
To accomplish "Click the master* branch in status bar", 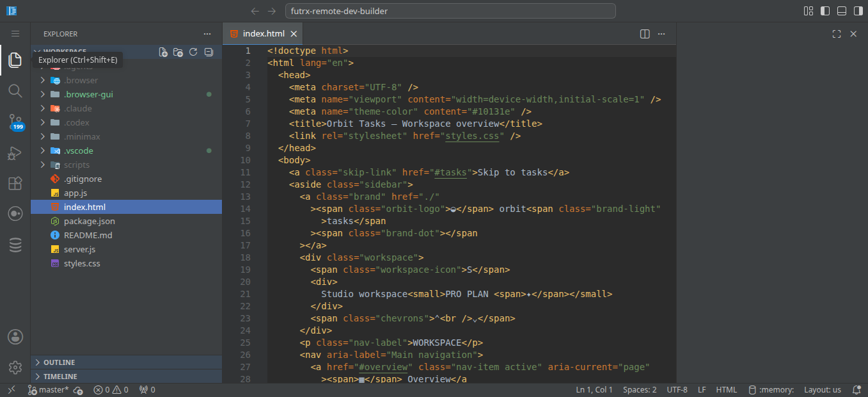I will (48, 389).
